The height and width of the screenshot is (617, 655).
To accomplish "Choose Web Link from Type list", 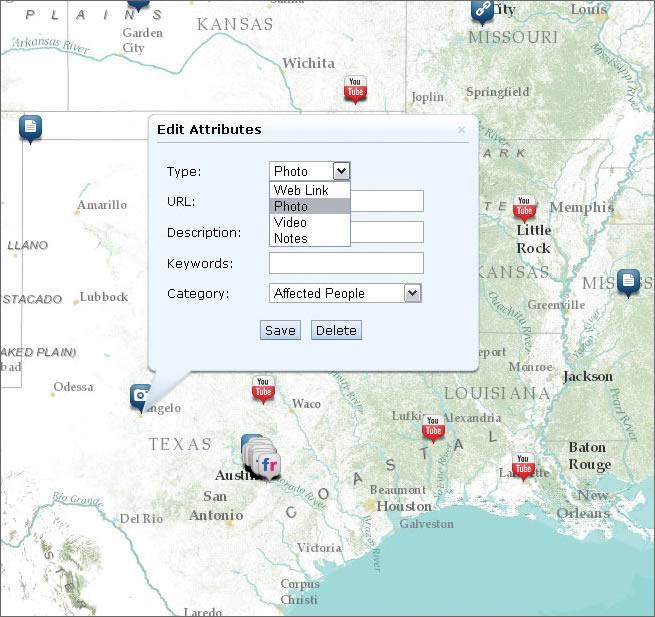I will click(x=310, y=190).
